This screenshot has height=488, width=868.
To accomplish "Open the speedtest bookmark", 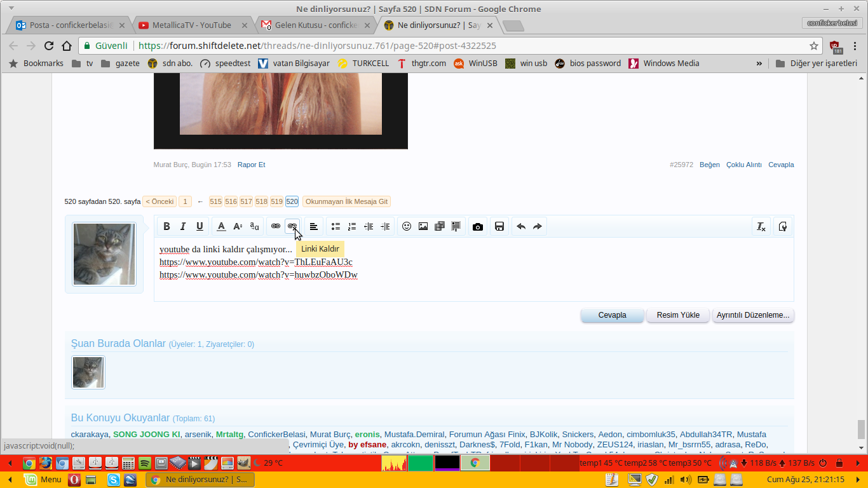I will (x=225, y=64).
